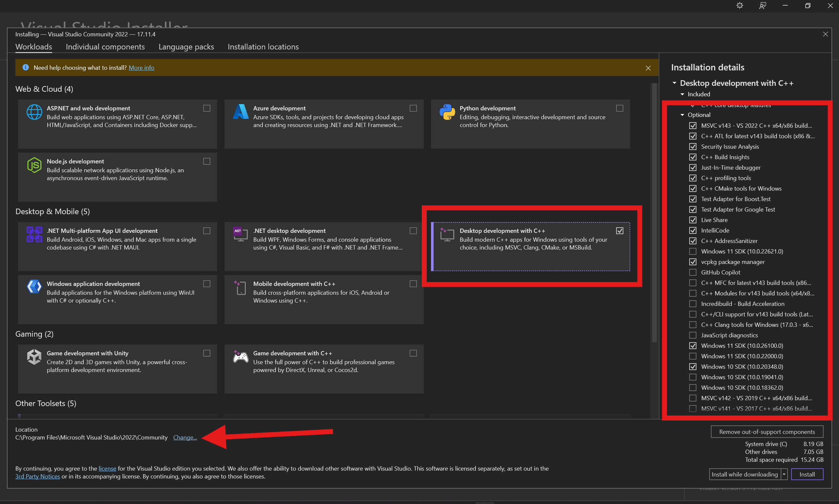Viewport: 839px width, 504px height.
Task: Collapse the Optional components section
Action: pos(682,115)
